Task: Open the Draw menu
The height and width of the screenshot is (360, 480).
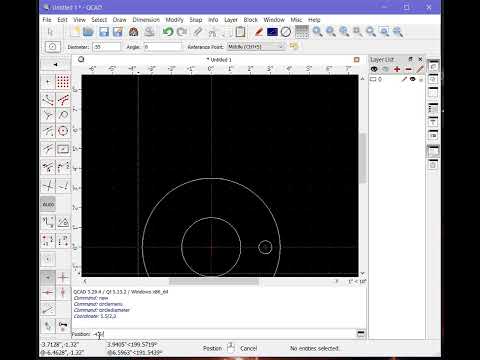Action: tap(119, 20)
